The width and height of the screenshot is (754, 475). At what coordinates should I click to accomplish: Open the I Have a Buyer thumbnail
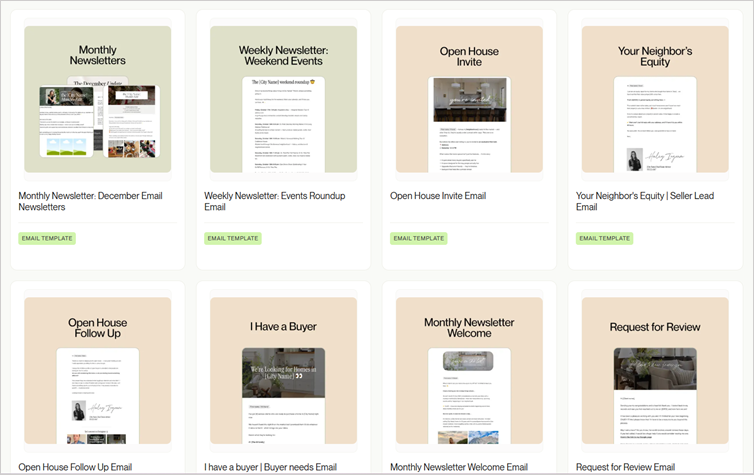pos(283,371)
